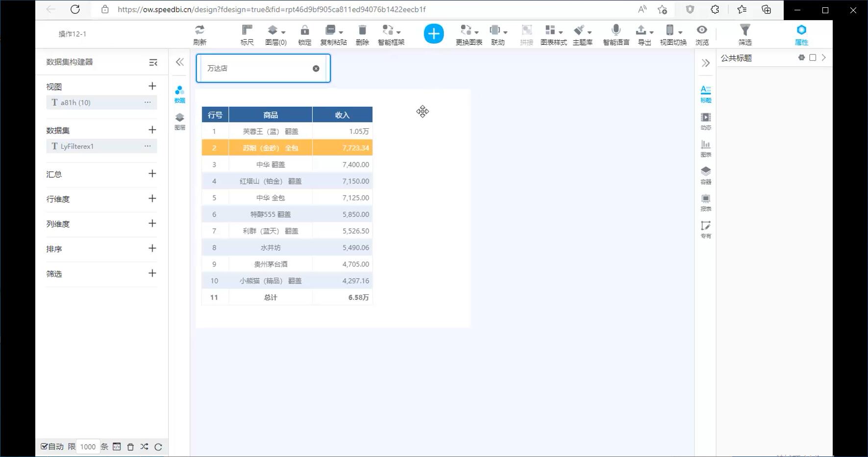The width and height of the screenshot is (868, 457).
Task: Toggle the square icon beside 公共标题
Action: click(813, 58)
